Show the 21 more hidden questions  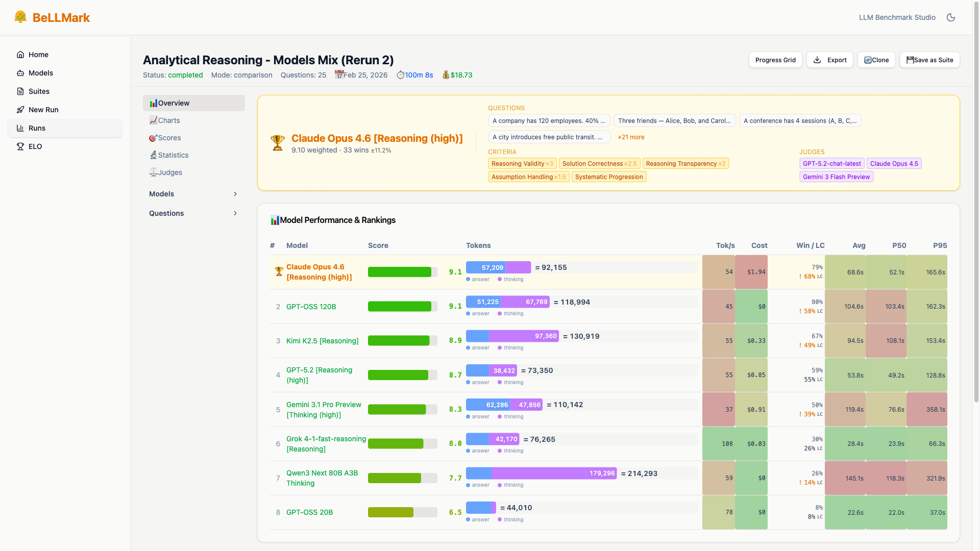click(631, 137)
